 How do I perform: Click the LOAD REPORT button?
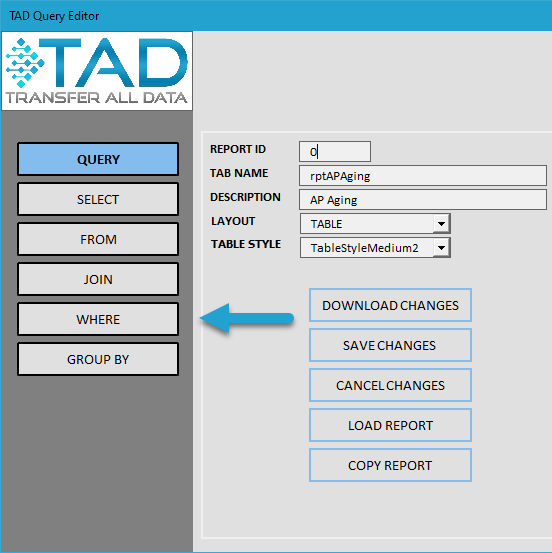tap(390, 425)
